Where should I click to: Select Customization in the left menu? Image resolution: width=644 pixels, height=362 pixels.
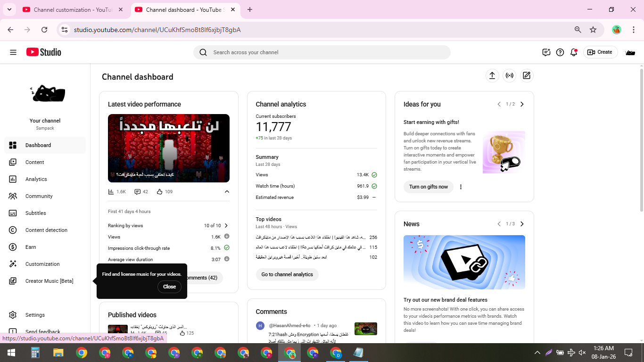point(42,264)
